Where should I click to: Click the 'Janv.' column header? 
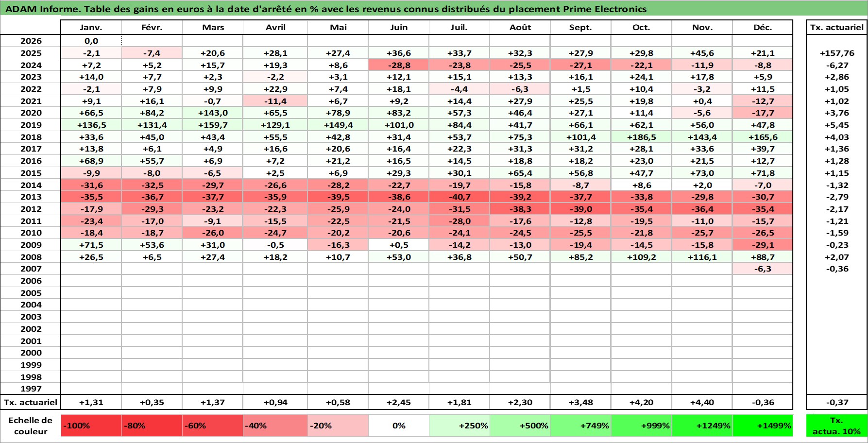coord(91,27)
